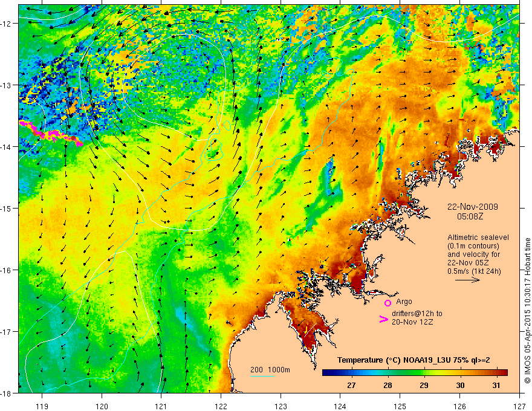This screenshot has width=532, height=411.
Task: Click the longitude axis label 122
Action: click(221, 406)
